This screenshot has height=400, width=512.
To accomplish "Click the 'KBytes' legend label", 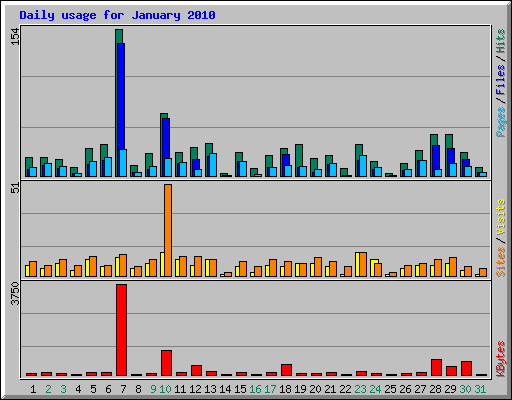I will click(x=501, y=359).
